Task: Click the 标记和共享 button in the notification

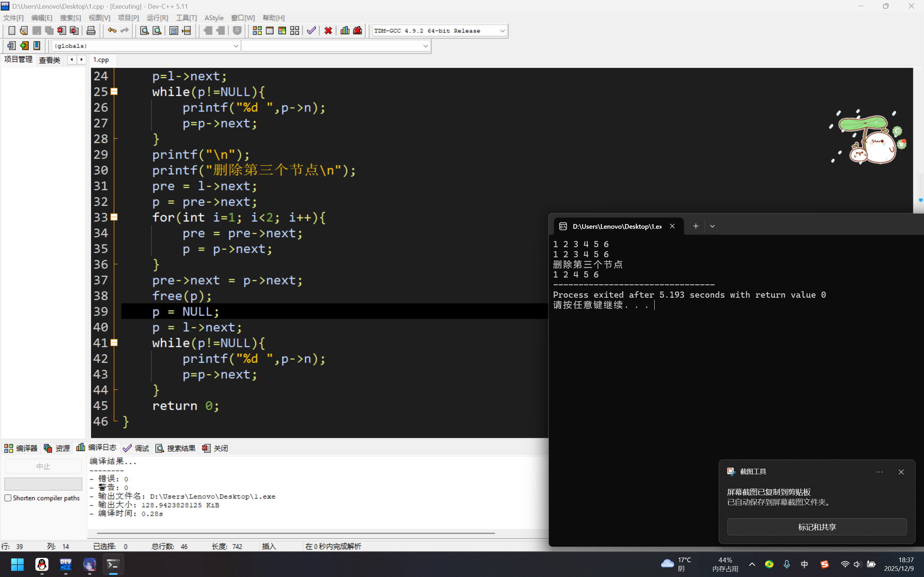Action: pyautogui.click(x=816, y=526)
